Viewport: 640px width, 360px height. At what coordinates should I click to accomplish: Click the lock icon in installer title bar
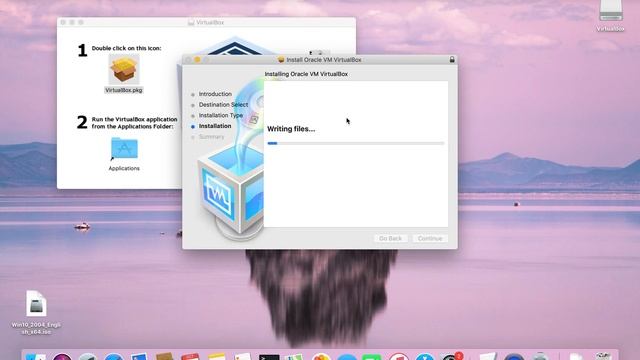point(452,60)
